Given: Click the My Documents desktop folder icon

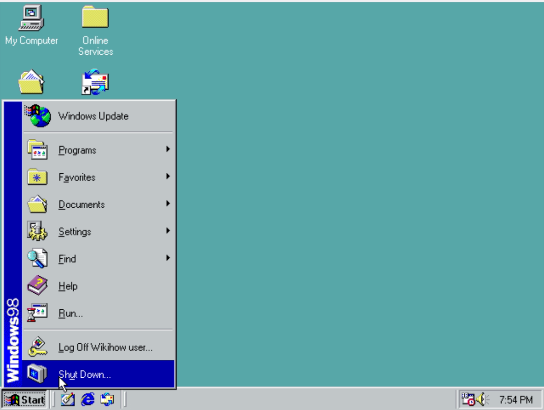Looking at the screenshot, I should 31,82.
